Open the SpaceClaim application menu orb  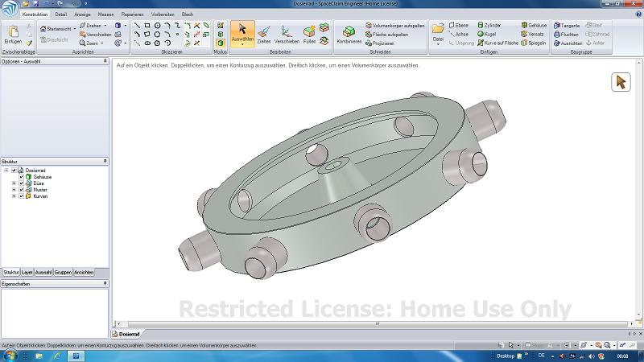coord(10,8)
